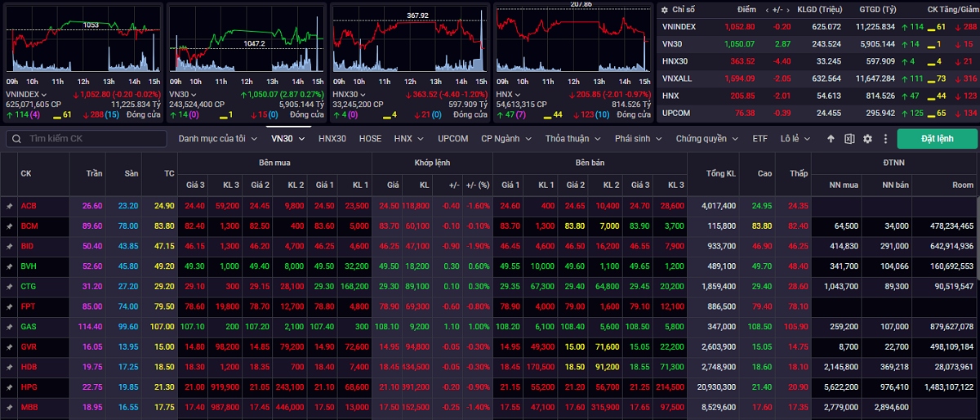Screen dimensions: 980x420
Task: Toggle pin on HDB row
Action: coord(10,367)
